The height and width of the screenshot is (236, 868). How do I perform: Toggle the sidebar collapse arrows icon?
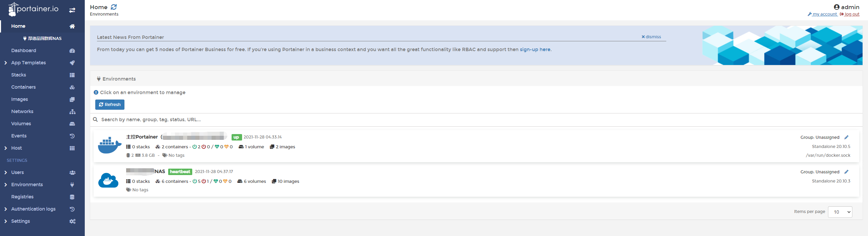pos(72,10)
